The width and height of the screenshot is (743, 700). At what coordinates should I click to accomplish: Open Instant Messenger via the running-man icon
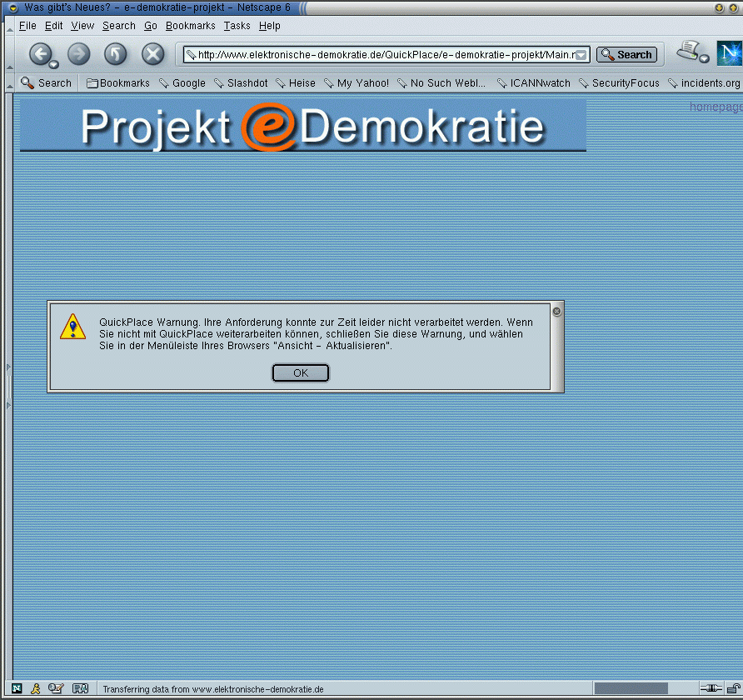36,688
